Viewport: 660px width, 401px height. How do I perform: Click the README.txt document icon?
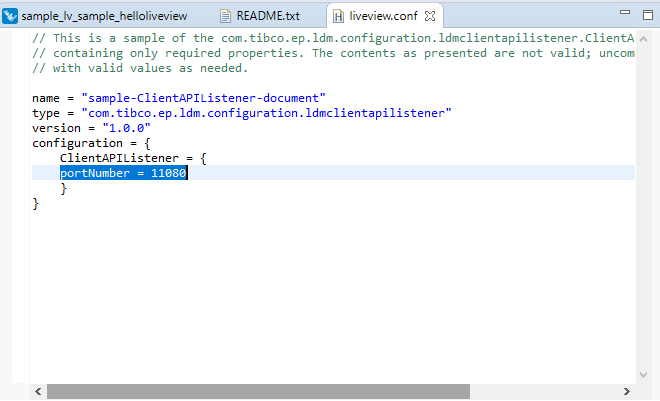[226, 16]
